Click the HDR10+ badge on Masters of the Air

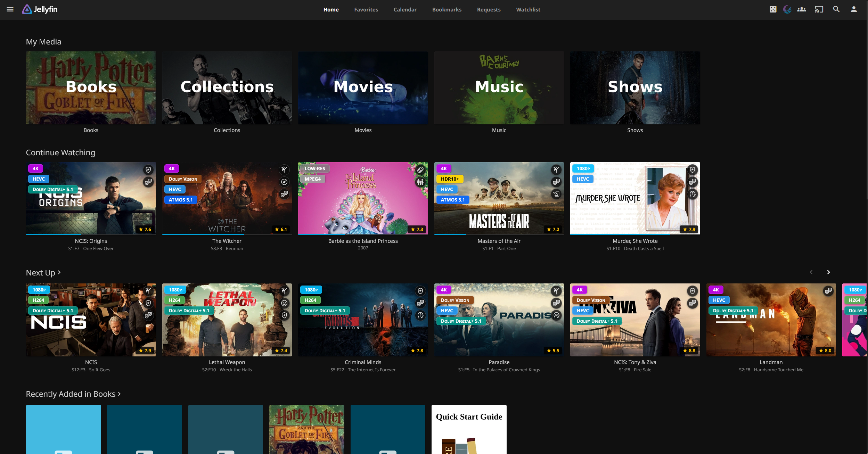click(x=450, y=179)
